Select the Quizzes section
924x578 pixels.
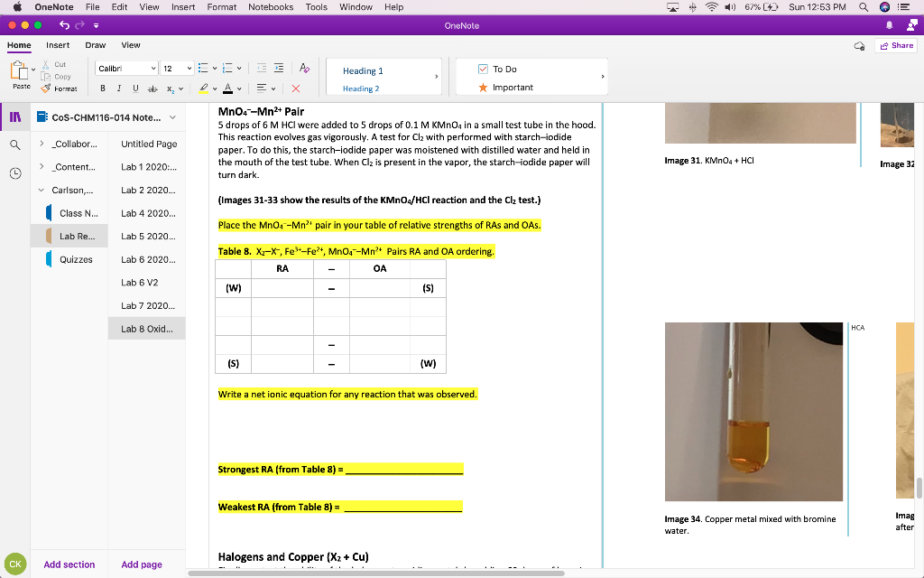pos(76,259)
